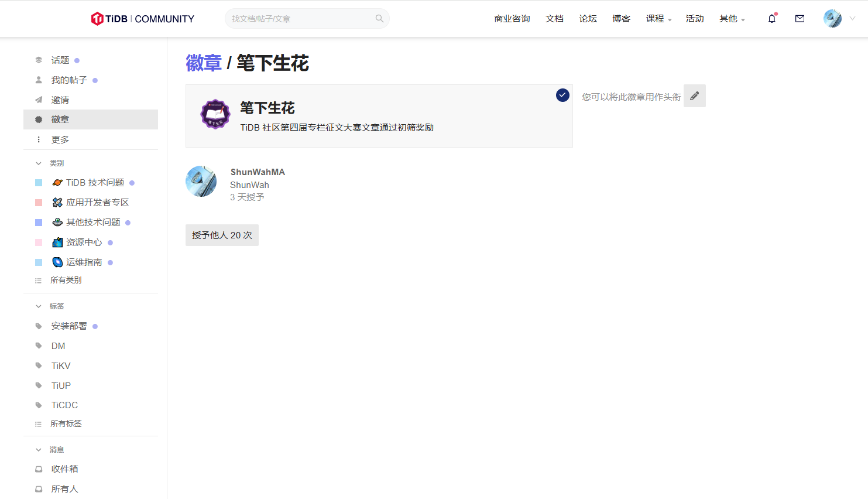Click inside the search input field

click(299, 18)
